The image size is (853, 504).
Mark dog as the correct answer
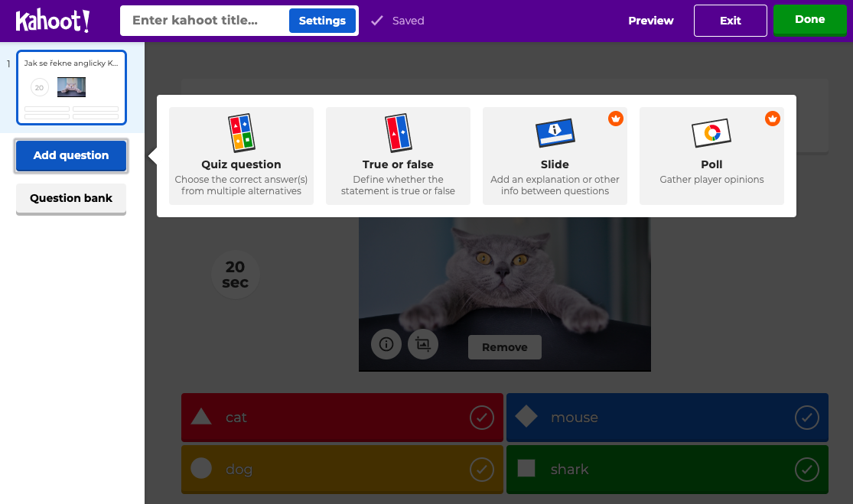(481, 470)
